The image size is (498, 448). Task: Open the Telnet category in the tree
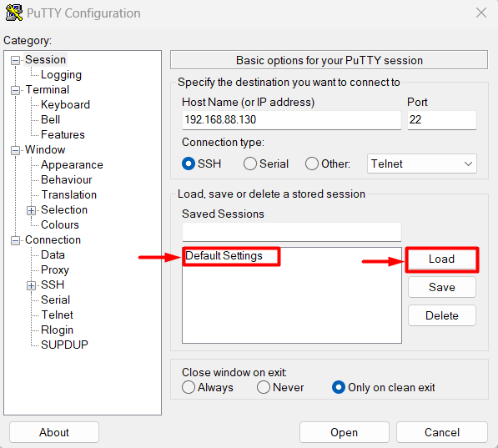pyautogui.click(x=58, y=315)
